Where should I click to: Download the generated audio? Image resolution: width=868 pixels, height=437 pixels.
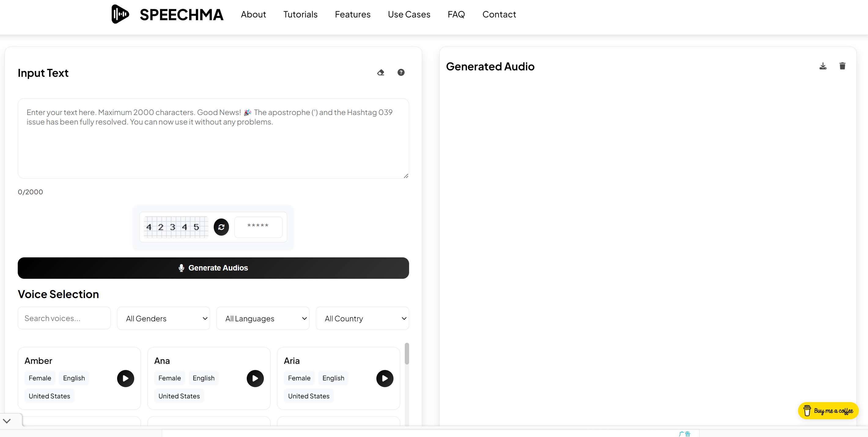click(x=822, y=66)
